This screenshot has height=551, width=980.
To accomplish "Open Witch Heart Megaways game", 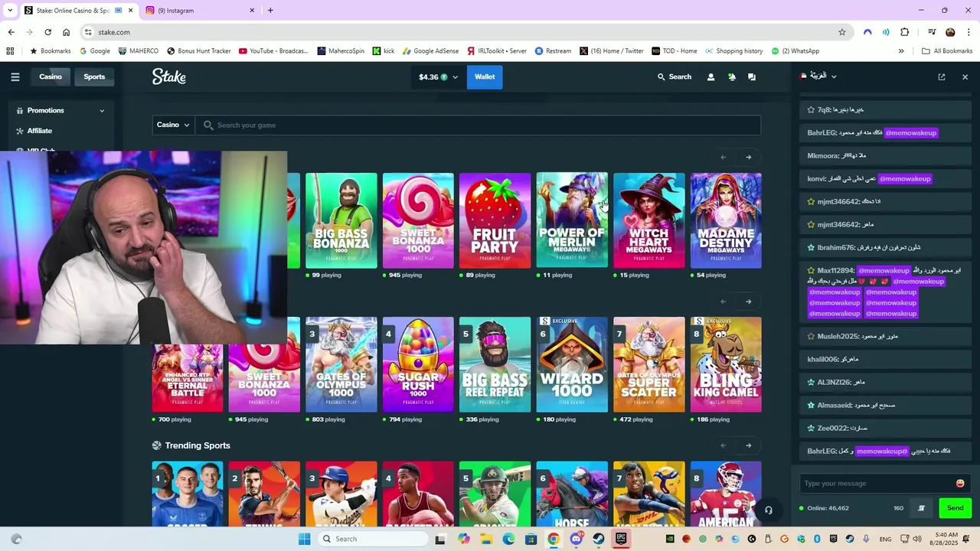I will (x=649, y=220).
